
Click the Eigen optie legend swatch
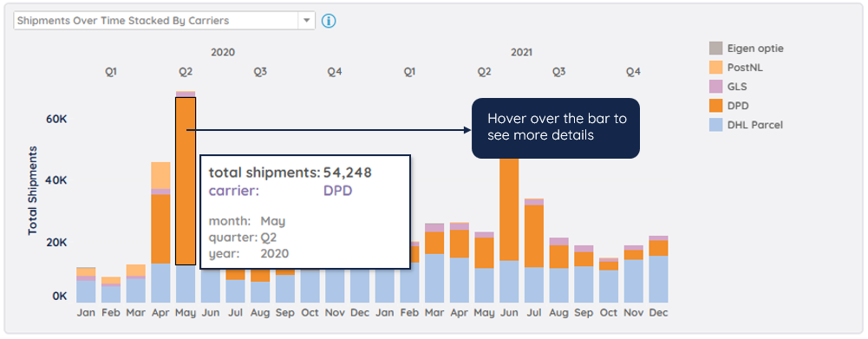(x=715, y=49)
